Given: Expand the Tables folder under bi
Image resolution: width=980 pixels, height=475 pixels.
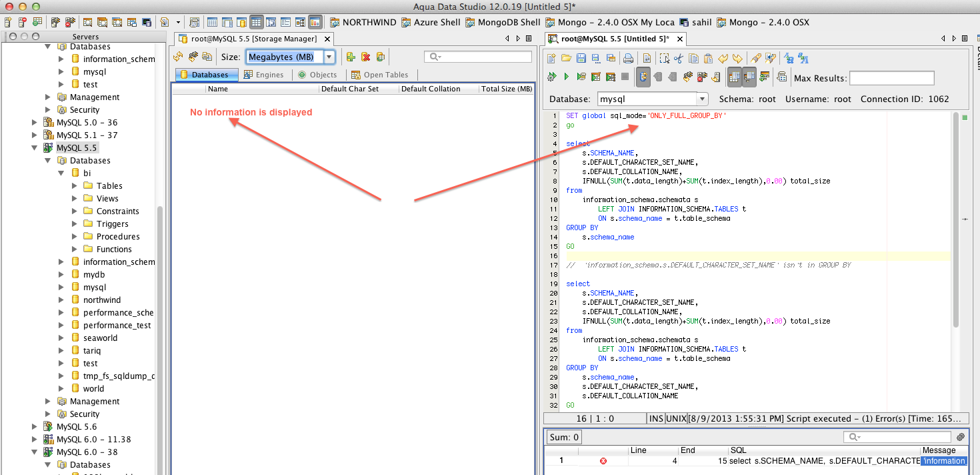Looking at the screenshot, I should pos(75,186).
